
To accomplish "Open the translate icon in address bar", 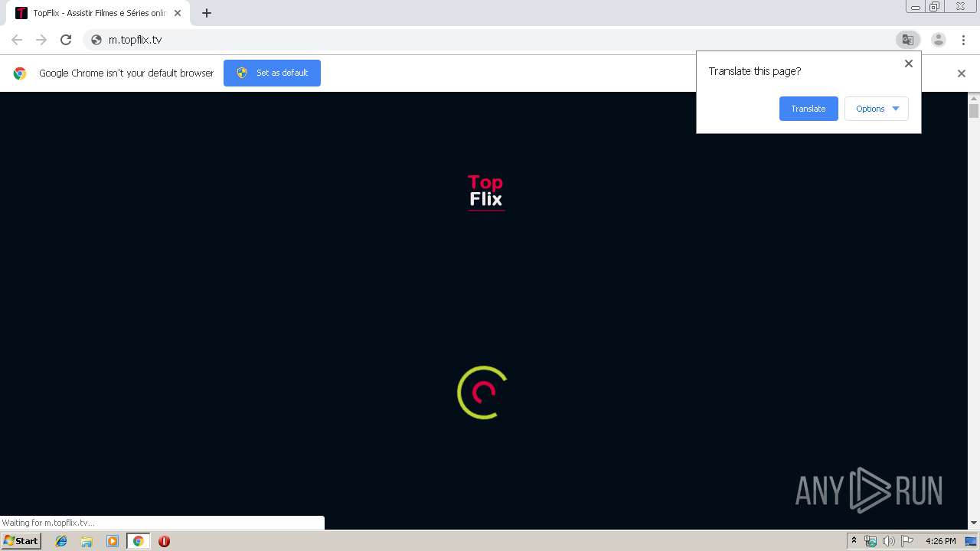I will point(907,40).
